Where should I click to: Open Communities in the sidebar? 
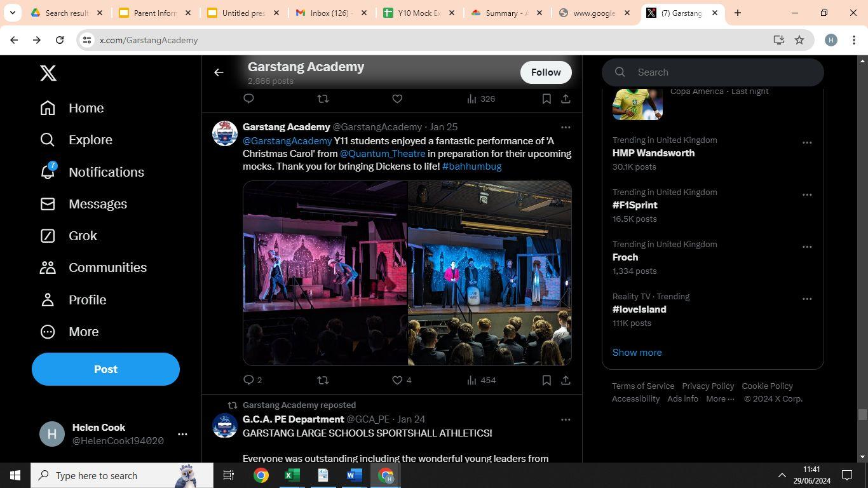pos(93,268)
